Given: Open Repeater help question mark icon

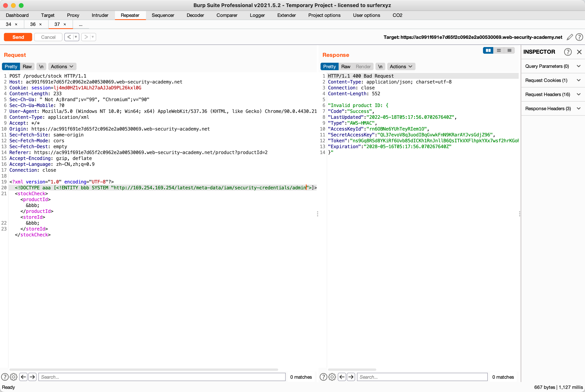Looking at the screenshot, I should coord(579,37).
